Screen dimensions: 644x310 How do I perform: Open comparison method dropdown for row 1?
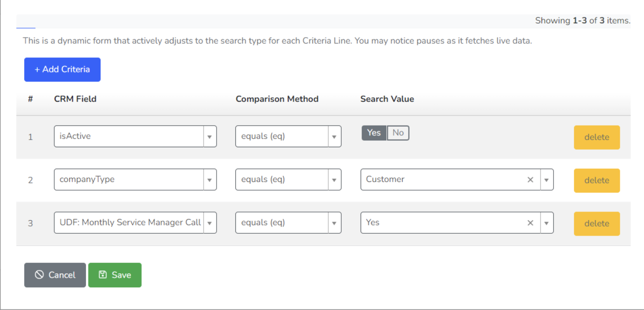click(334, 137)
